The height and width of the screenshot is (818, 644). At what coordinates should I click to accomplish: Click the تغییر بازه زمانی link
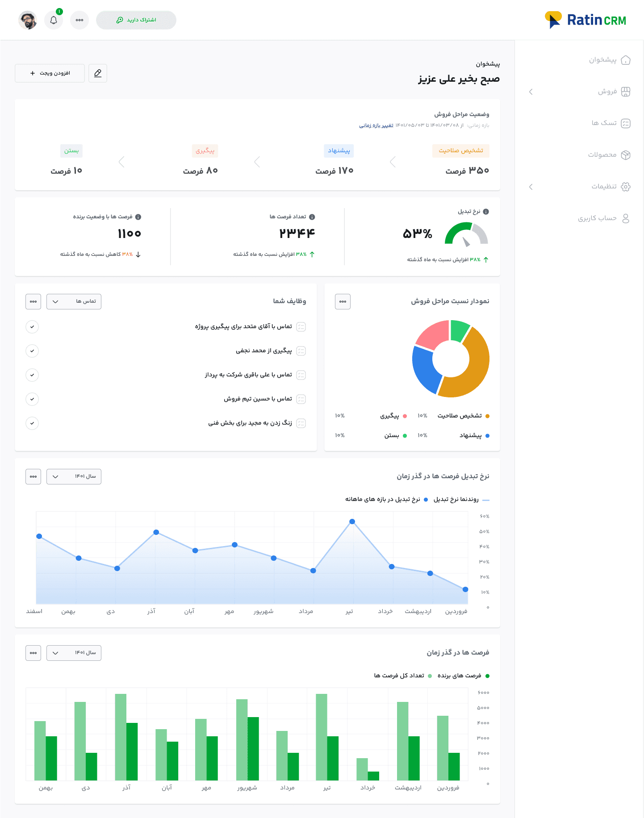pos(376,125)
